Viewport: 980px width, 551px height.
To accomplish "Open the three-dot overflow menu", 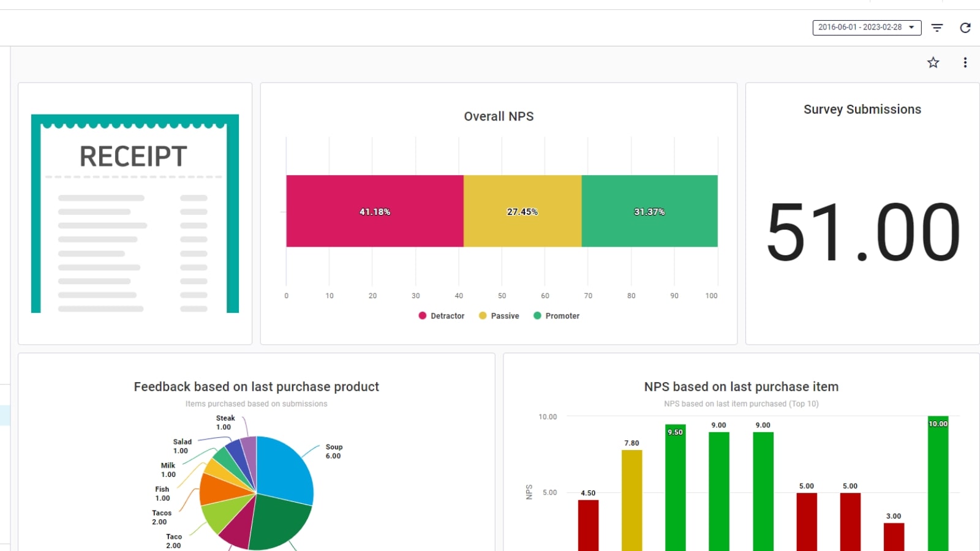I will coord(965,62).
